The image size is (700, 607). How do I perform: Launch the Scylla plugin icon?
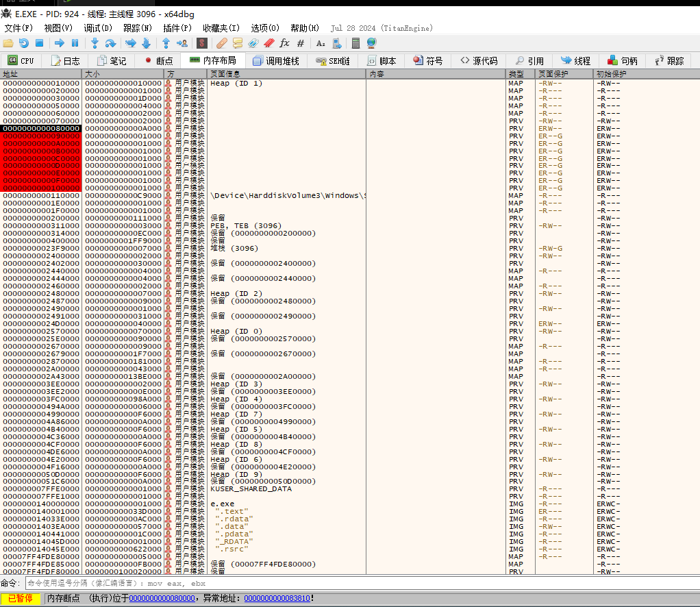point(202,43)
